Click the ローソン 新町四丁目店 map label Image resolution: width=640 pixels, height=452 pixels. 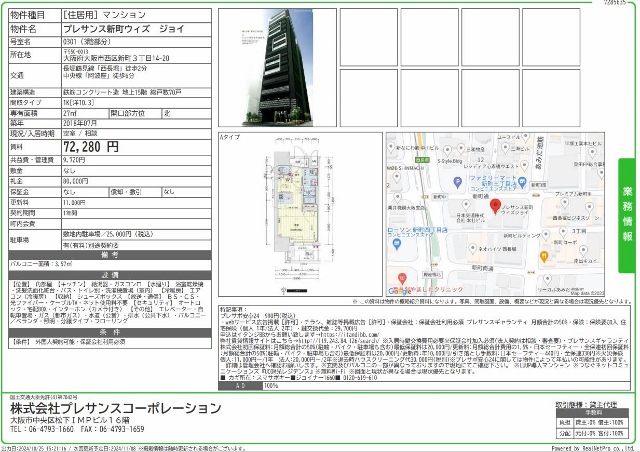pyautogui.click(x=418, y=230)
